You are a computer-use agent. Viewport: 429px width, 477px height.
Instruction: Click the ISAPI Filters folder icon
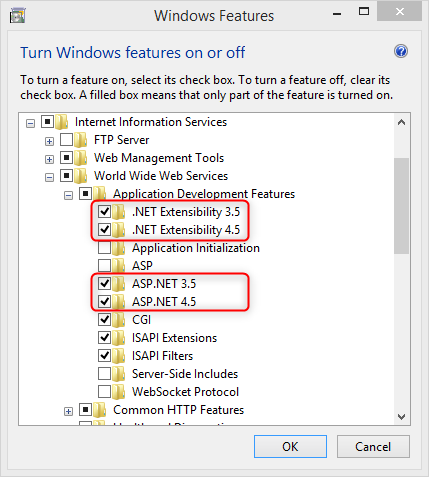tap(118, 356)
